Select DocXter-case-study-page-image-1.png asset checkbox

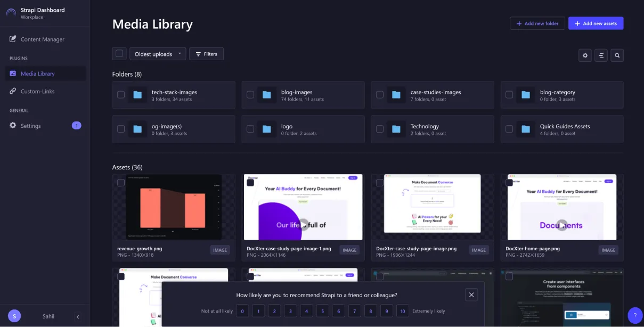point(250,183)
